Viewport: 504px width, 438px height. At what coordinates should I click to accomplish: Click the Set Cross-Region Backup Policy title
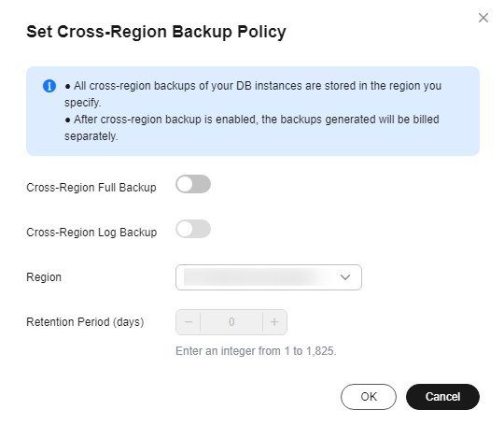pyautogui.click(x=156, y=32)
